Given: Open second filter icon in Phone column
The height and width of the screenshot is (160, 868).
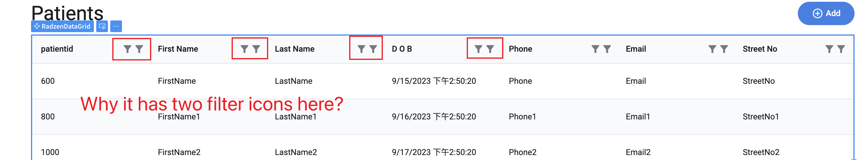Looking at the screenshot, I should [x=607, y=49].
